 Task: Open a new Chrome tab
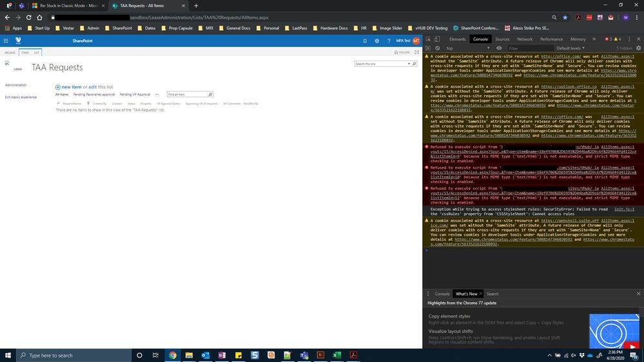click(196, 6)
